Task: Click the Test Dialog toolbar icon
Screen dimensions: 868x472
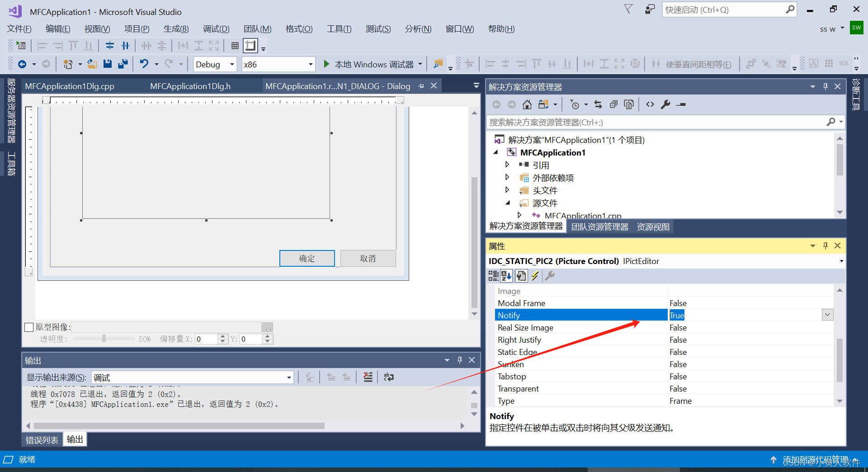Action: click(x=21, y=46)
